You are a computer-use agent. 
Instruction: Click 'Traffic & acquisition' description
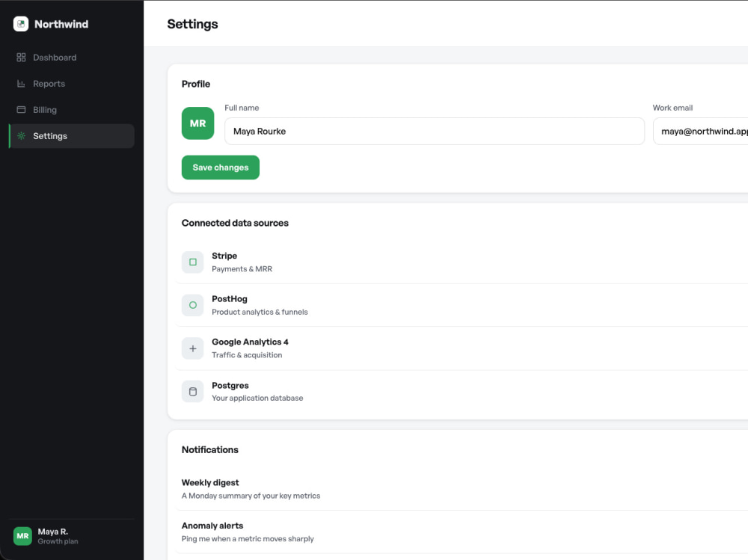pos(247,355)
